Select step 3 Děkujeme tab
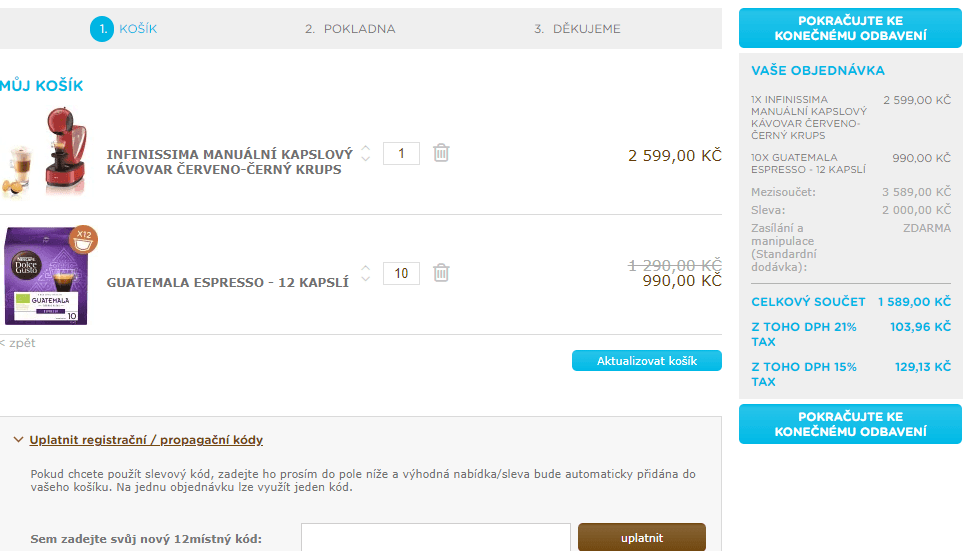Screen dimensions: 974x551 click(577, 29)
